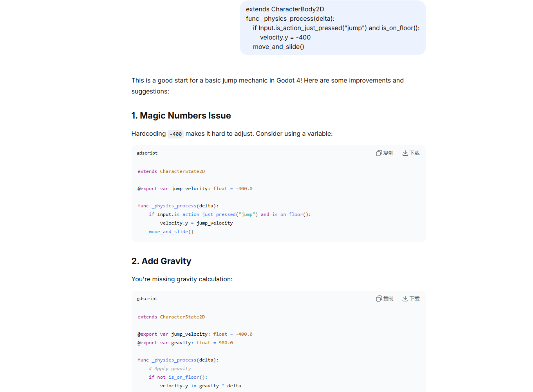
Task: Click the gdscript label of the second code block
Action: [147, 298]
